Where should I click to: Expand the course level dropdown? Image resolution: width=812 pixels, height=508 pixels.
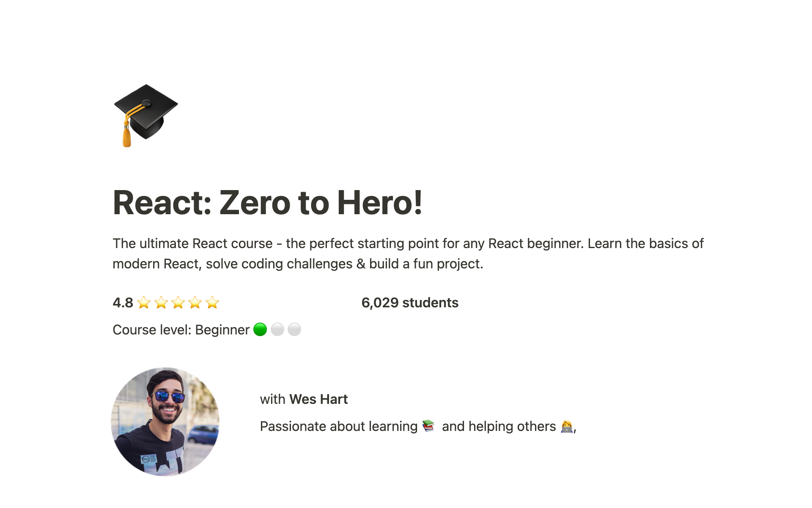[x=208, y=329]
